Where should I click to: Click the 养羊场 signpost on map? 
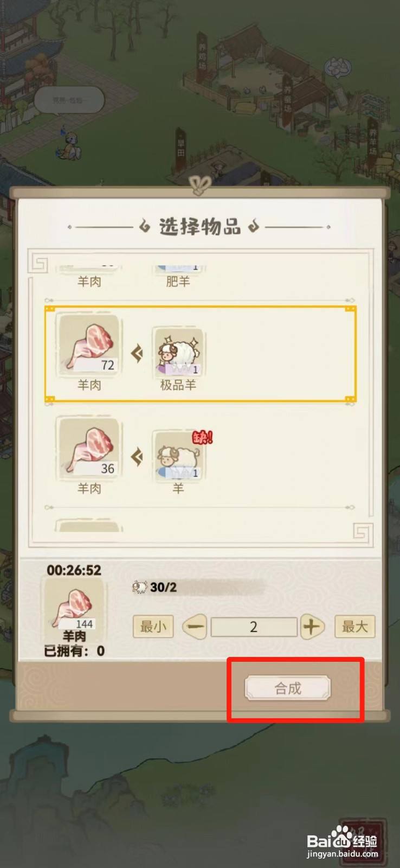[373, 142]
